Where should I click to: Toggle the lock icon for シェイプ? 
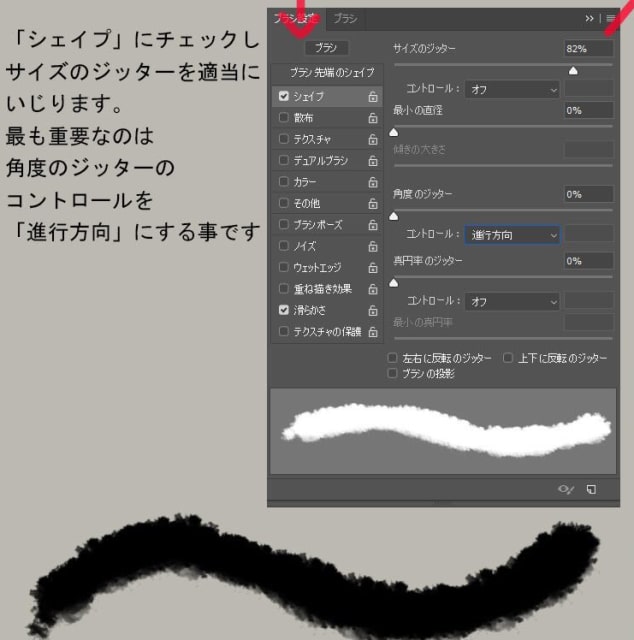click(373, 97)
